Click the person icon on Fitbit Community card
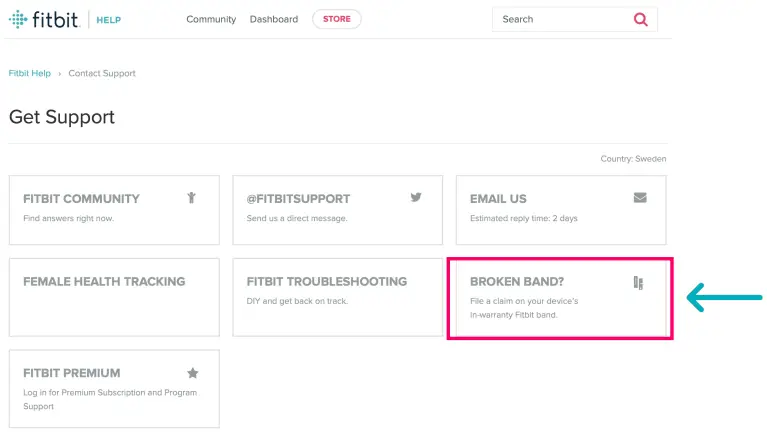 tap(191, 198)
